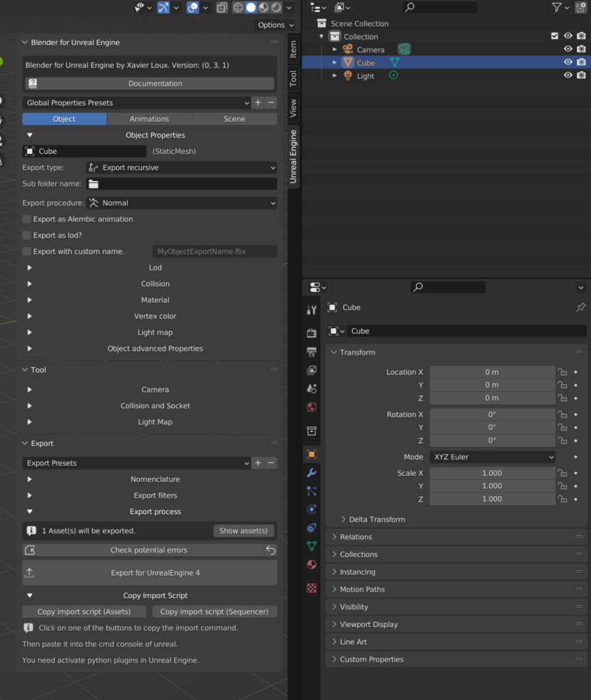Open the Object Constraints tab icon
Viewport: 591px width, 700px height.
[312, 528]
